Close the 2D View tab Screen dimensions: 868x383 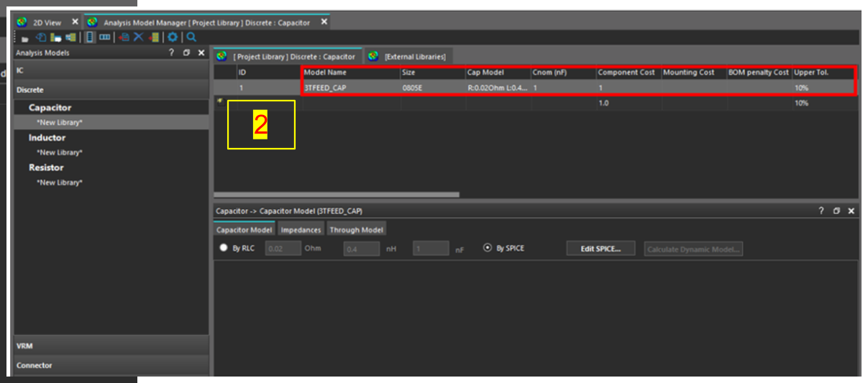point(75,22)
